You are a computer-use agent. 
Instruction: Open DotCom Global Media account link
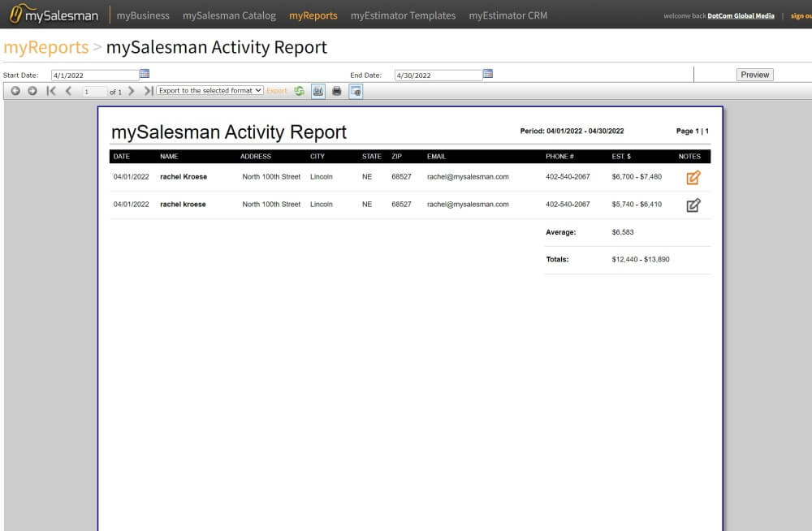[741, 16]
